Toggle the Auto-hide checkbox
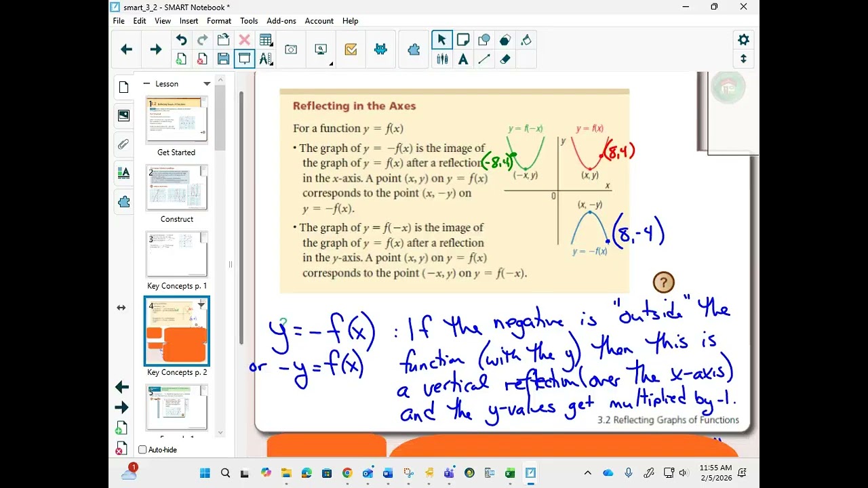 coord(142,449)
